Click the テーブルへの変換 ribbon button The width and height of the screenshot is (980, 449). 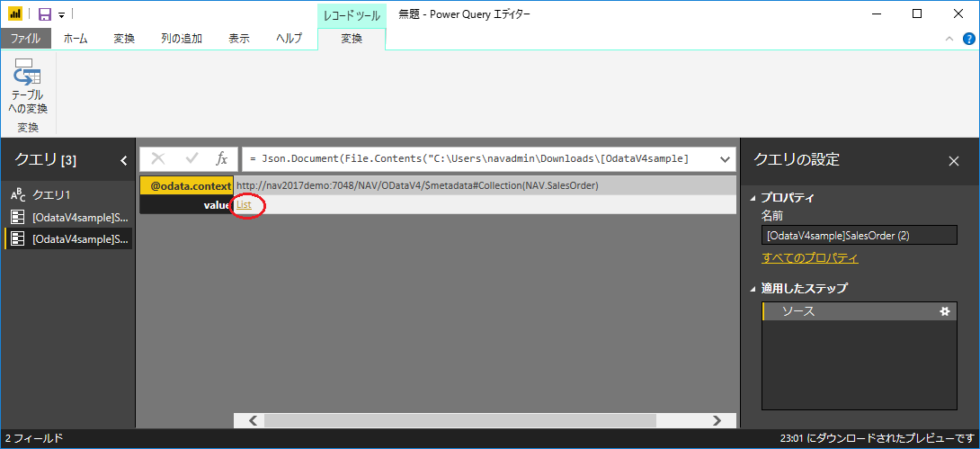(28, 87)
